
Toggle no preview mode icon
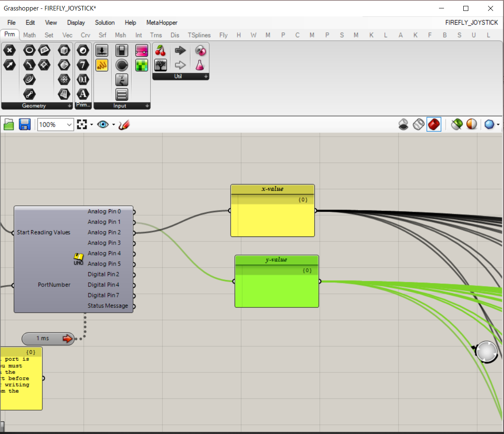403,125
